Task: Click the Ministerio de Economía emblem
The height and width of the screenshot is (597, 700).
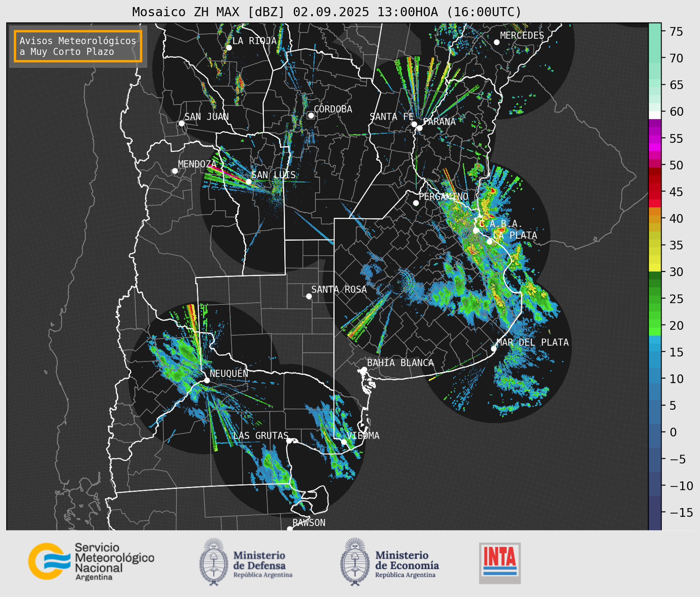Action: point(355,562)
